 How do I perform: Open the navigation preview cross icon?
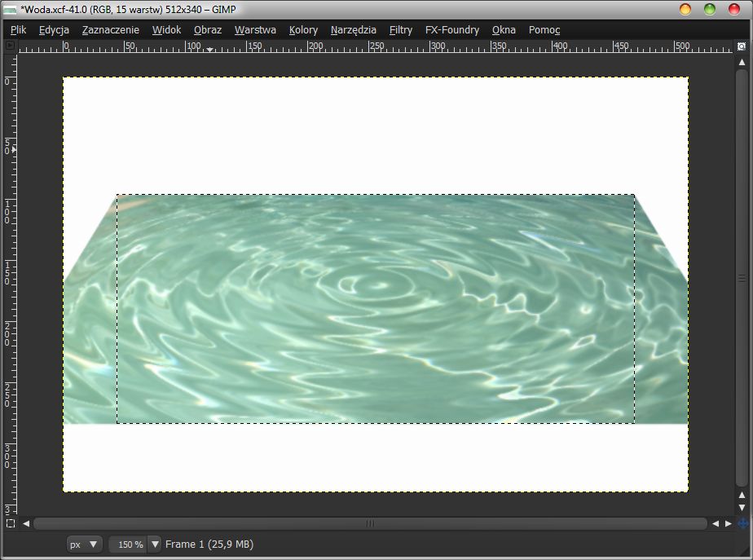(742, 523)
